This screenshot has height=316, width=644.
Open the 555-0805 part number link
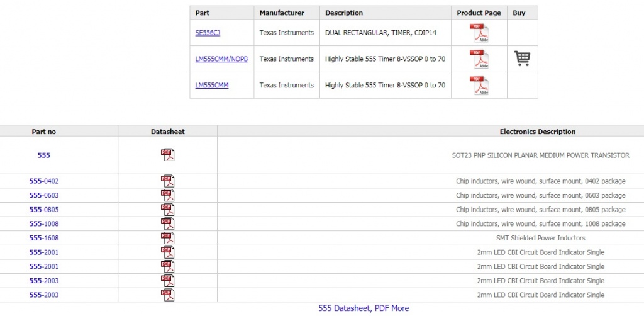click(43, 210)
